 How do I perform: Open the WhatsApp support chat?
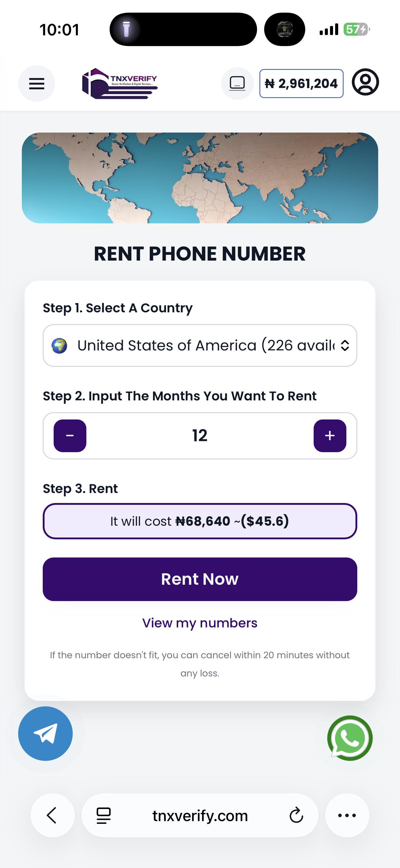pos(350,738)
